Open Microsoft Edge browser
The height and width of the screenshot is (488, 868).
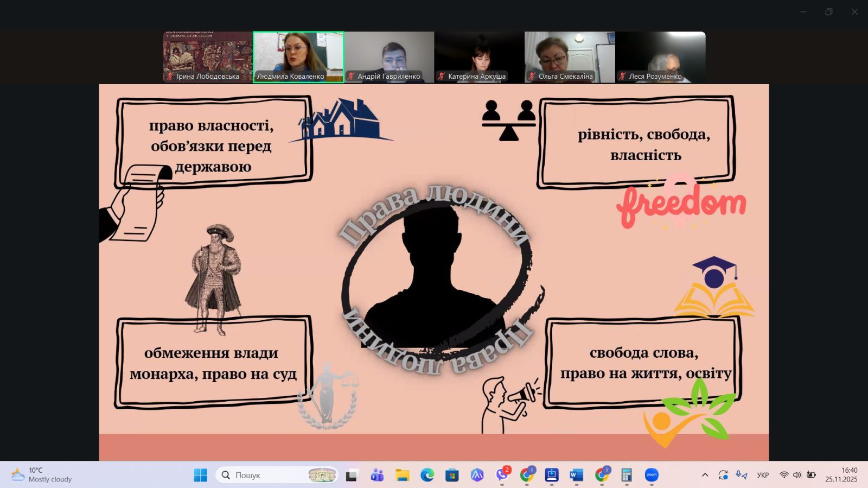click(427, 475)
